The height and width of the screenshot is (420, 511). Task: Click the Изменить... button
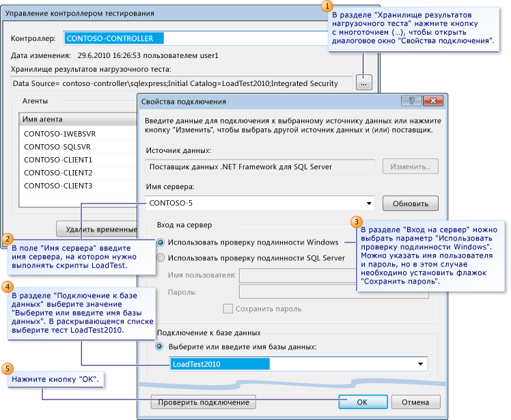(411, 167)
